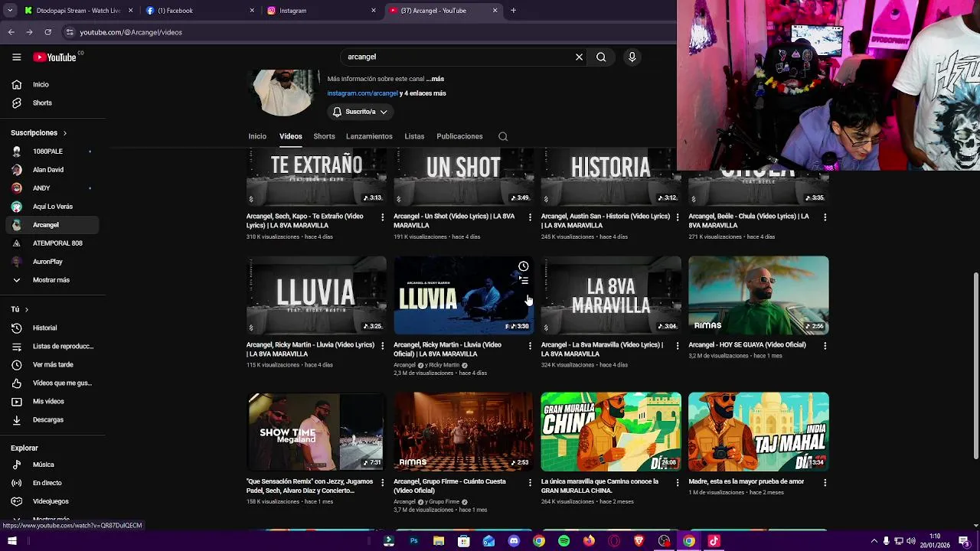Open a new browser tab with plus

pos(513,11)
